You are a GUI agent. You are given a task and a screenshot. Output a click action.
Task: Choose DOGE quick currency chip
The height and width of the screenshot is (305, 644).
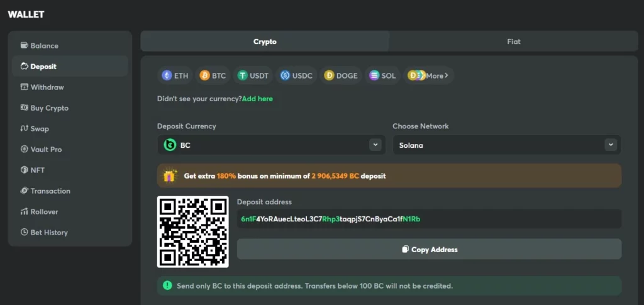(340, 75)
